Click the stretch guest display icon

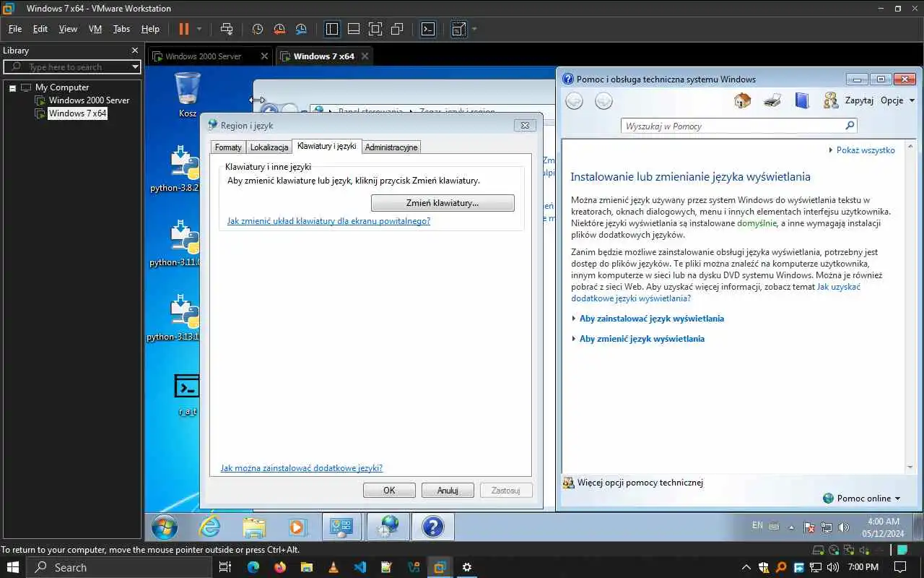(458, 29)
